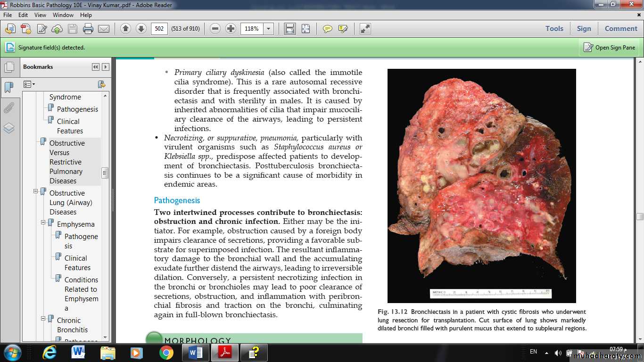The width and height of the screenshot is (644, 362).
Task: Go to previous page arrow
Action: tap(125, 29)
